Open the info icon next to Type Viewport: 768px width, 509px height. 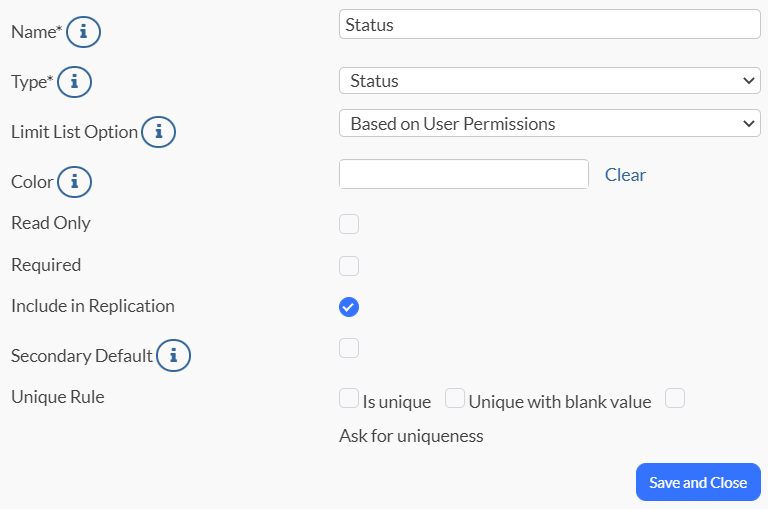pos(74,82)
